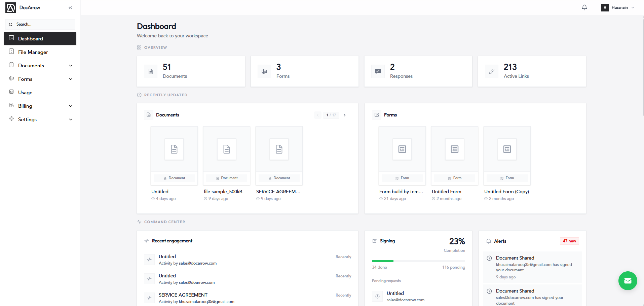Click the File Manager sidebar icon

click(11, 52)
